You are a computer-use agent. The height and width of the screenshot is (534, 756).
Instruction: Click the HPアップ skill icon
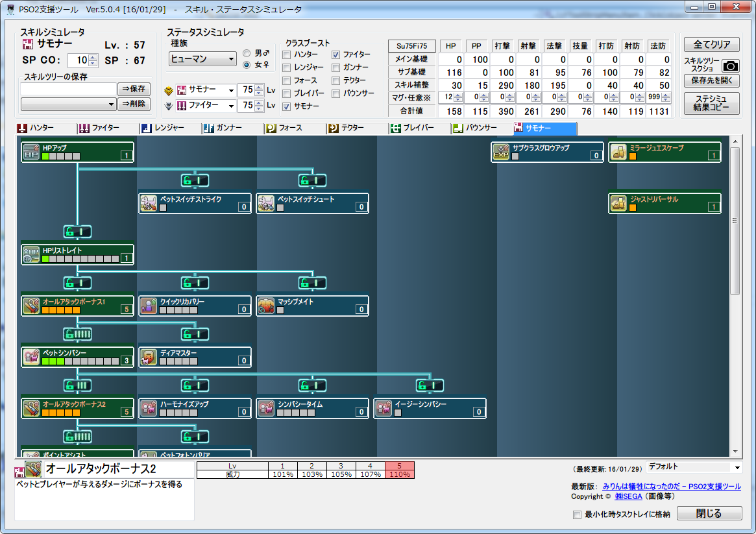(x=31, y=152)
